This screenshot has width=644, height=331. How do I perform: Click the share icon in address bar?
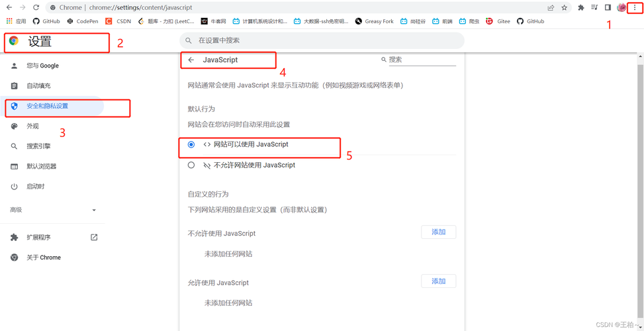click(551, 7)
